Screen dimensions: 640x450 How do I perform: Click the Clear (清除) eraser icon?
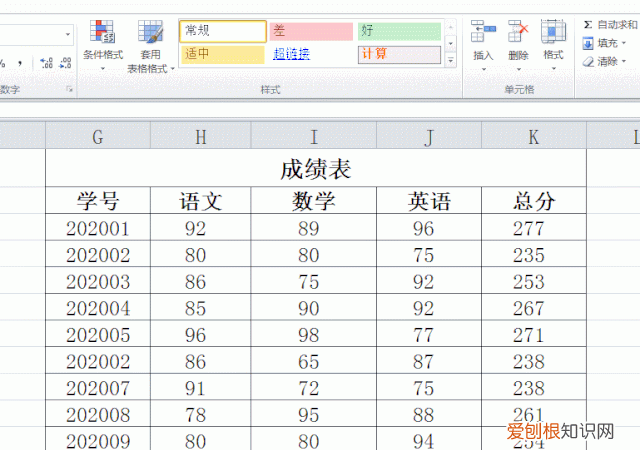[x=588, y=62]
